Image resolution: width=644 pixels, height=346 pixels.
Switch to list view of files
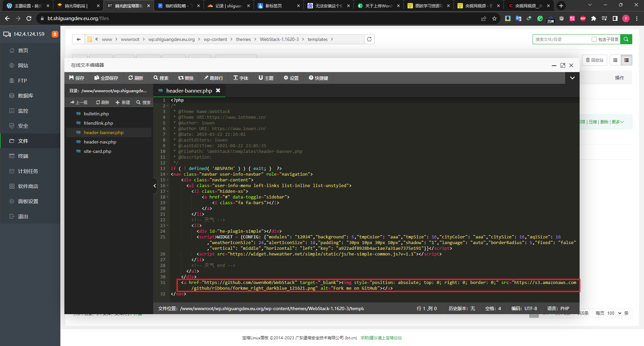626,60
